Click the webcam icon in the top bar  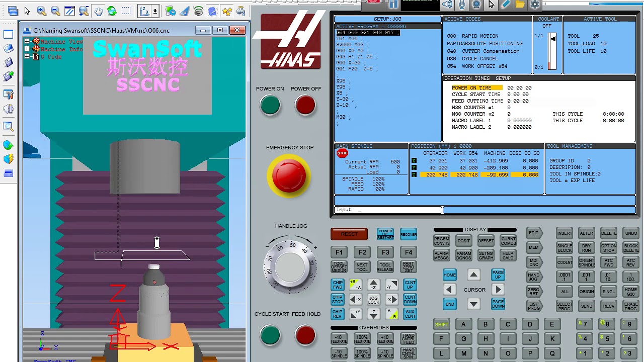(476, 5)
